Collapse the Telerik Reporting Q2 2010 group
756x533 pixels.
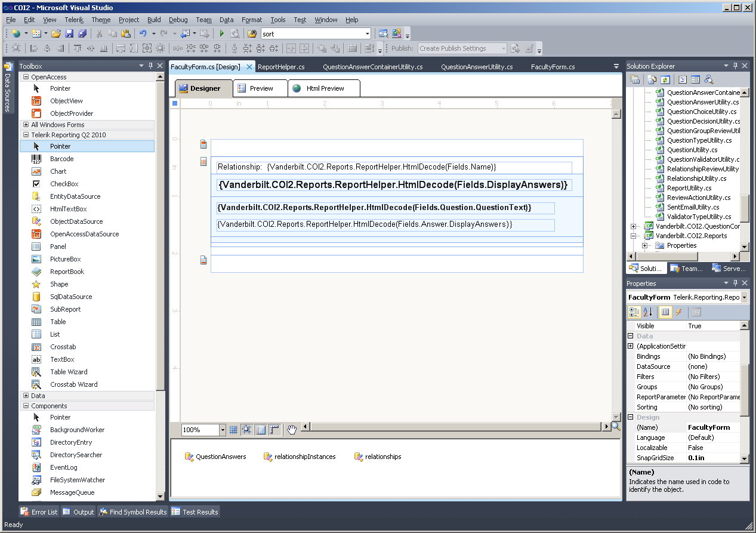coord(26,135)
